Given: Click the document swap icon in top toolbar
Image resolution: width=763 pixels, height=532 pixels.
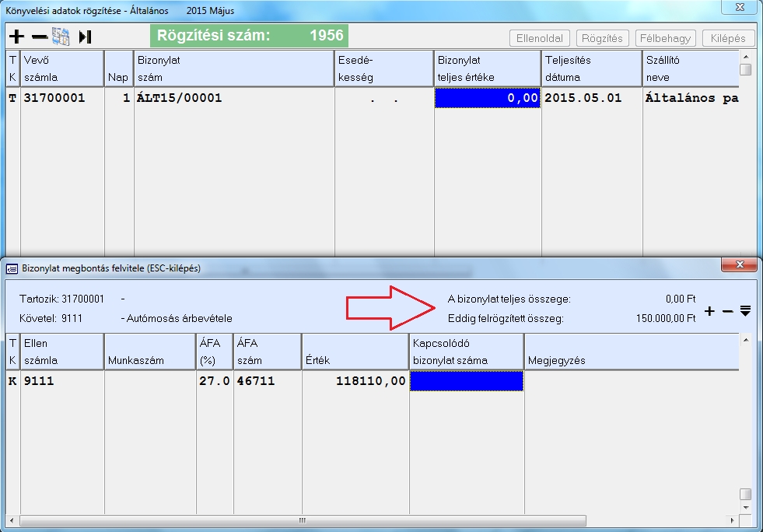Looking at the screenshot, I should pos(61,37).
